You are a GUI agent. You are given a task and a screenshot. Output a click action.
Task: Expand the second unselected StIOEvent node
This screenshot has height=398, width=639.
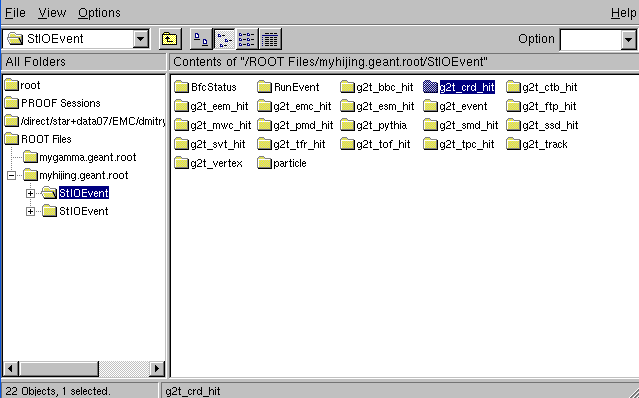point(30,211)
